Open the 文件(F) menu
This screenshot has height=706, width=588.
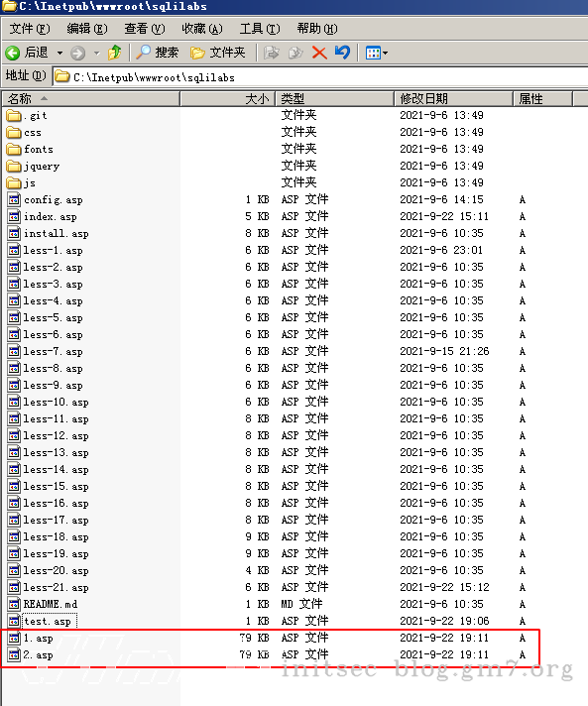[x=30, y=29]
